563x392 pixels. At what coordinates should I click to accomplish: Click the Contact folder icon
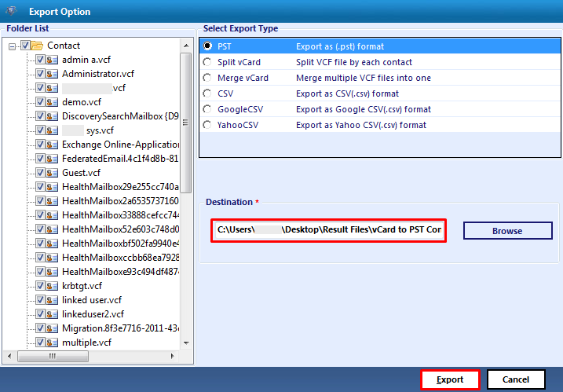(37, 46)
